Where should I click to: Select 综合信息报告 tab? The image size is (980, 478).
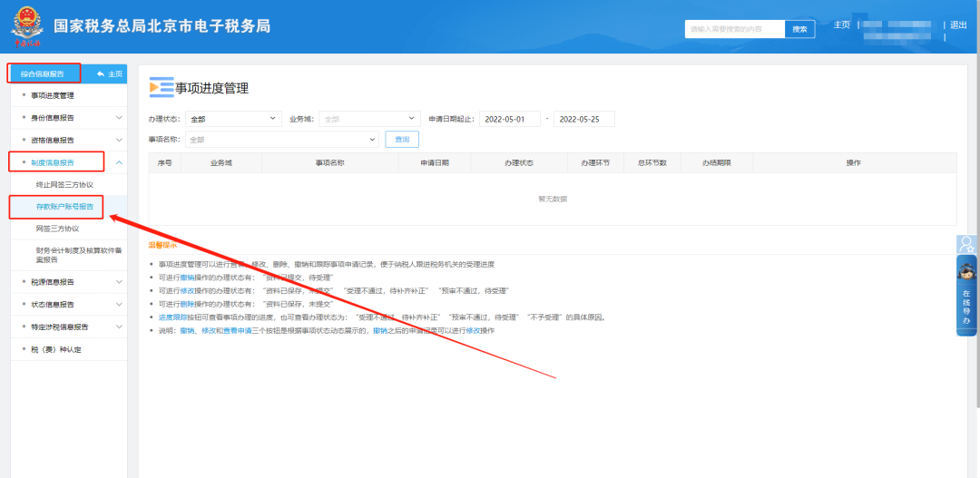tap(43, 73)
